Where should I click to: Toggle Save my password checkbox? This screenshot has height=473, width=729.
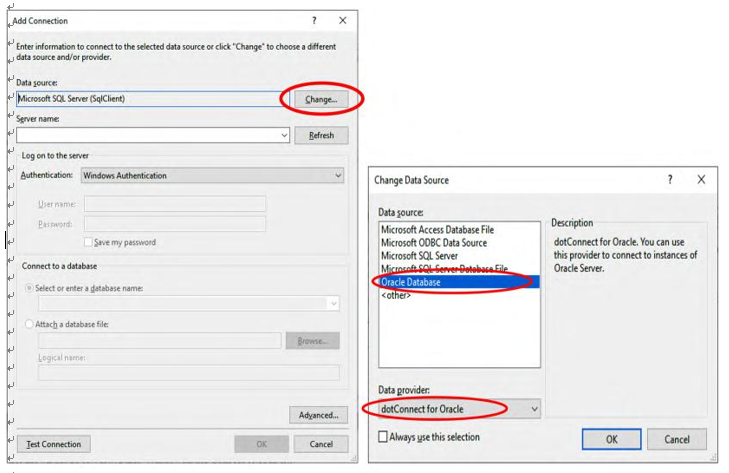88,242
